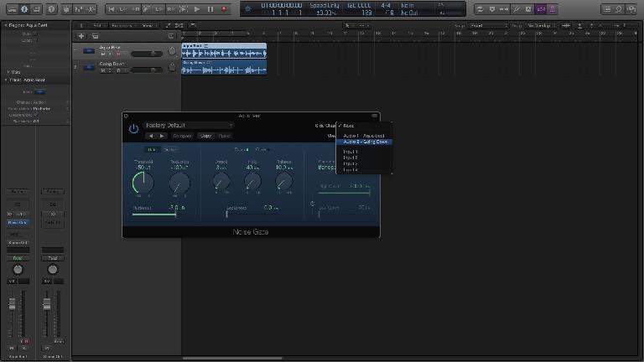644x362 pixels.
Task: Go to beginning transport button
Action: click(112, 9)
